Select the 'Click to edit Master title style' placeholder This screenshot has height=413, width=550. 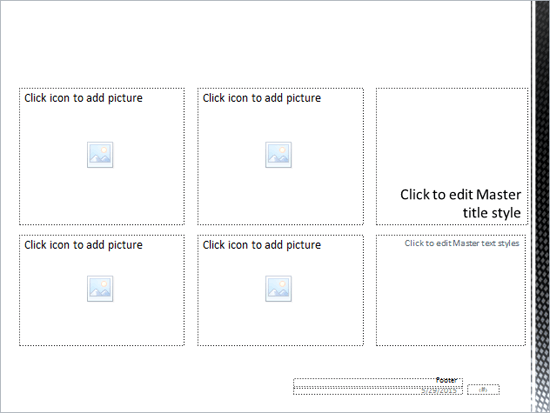[452, 156]
